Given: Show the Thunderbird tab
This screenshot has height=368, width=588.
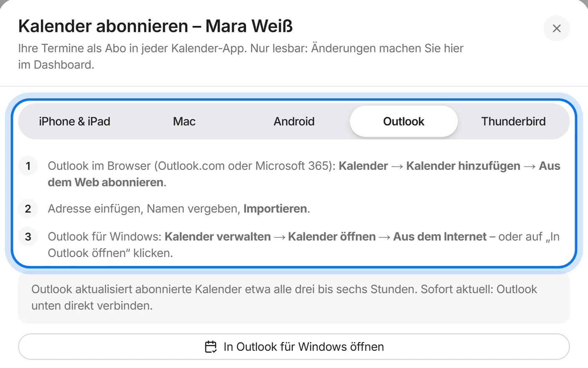Looking at the screenshot, I should (x=513, y=121).
